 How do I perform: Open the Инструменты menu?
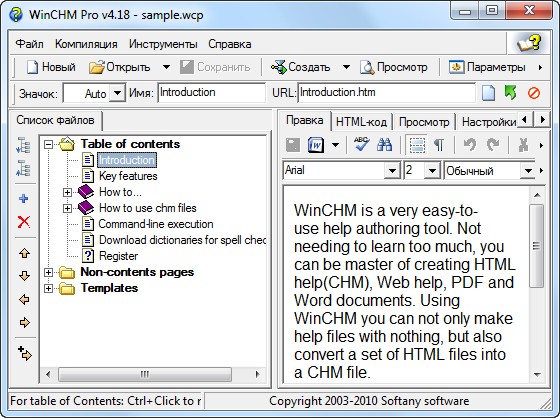pyautogui.click(x=163, y=44)
